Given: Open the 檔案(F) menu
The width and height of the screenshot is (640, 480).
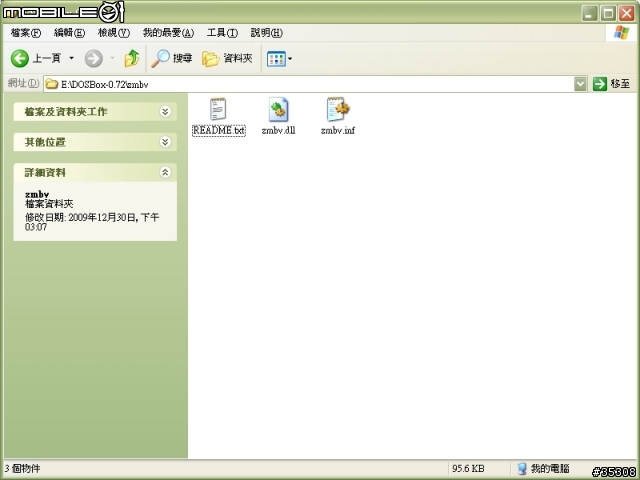Looking at the screenshot, I should point(26,33).
